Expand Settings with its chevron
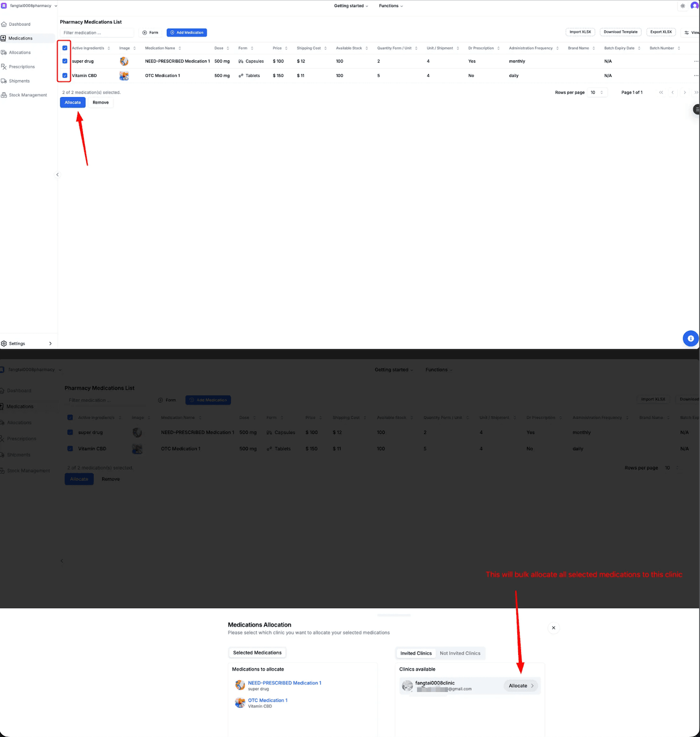 tap(51, 343)
